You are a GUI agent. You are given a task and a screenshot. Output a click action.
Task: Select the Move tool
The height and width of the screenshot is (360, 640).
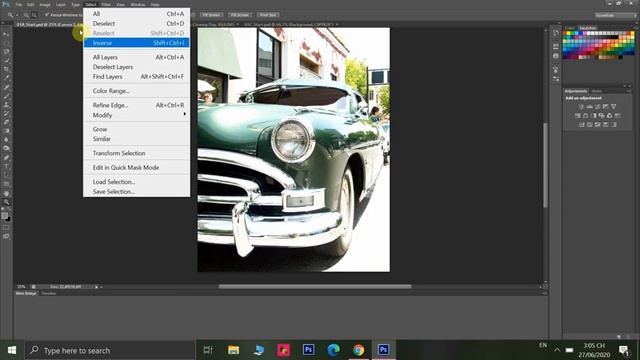pos(6,34)
